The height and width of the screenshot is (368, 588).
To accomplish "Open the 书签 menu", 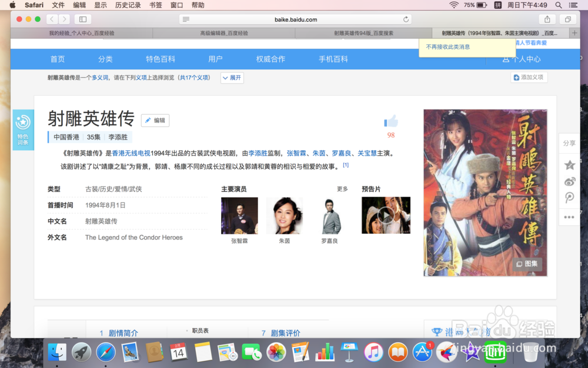I will tap(156, 5).
